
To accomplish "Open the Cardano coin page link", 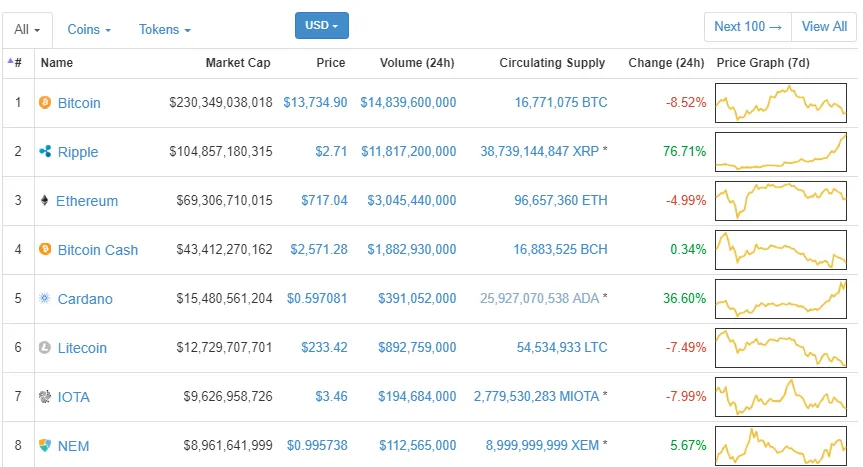I will coord(85,299).
